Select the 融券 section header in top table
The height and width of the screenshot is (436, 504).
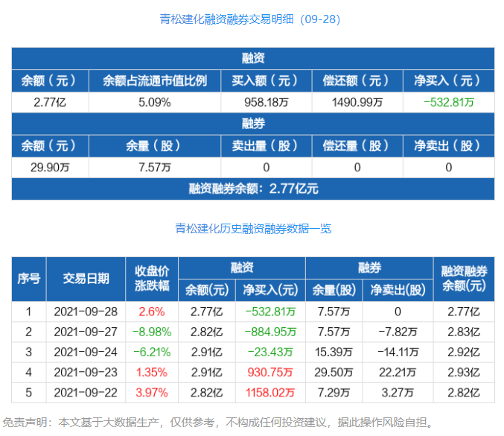coord(253,124)
